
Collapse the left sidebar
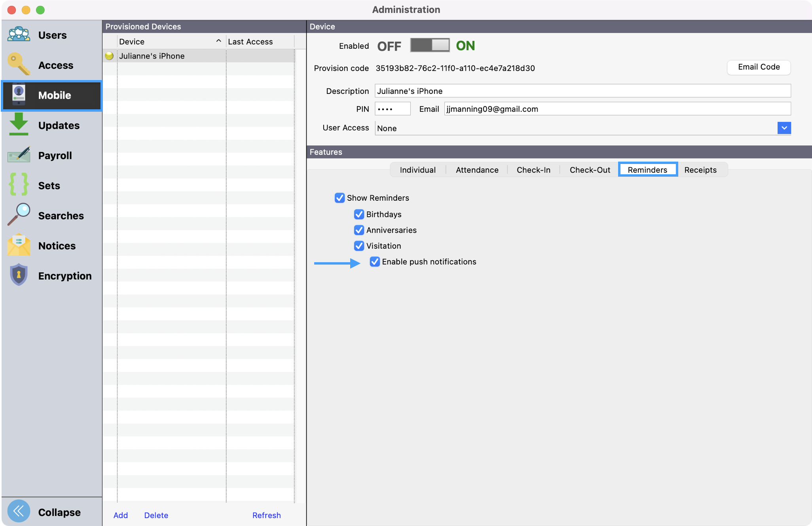(x=19, y=511)
